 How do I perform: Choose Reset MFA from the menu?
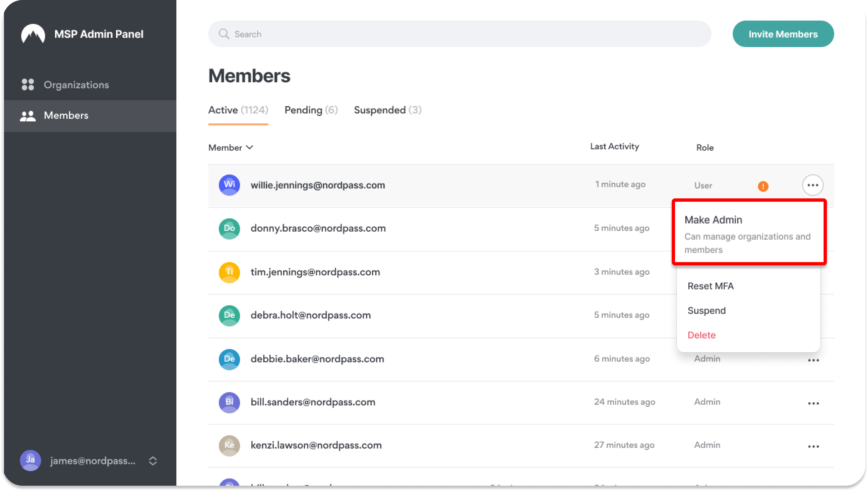click(710, 286)
